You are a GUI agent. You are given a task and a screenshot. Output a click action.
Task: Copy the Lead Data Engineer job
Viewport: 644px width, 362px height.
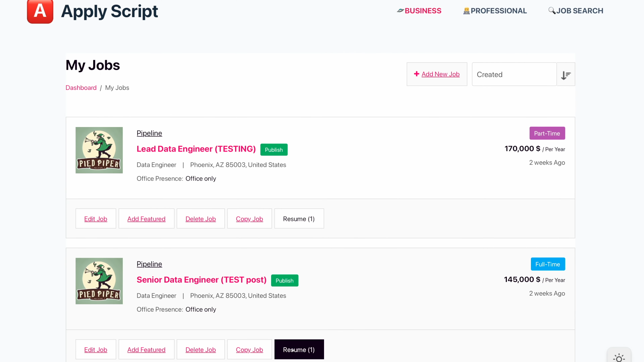click(249, 219)
